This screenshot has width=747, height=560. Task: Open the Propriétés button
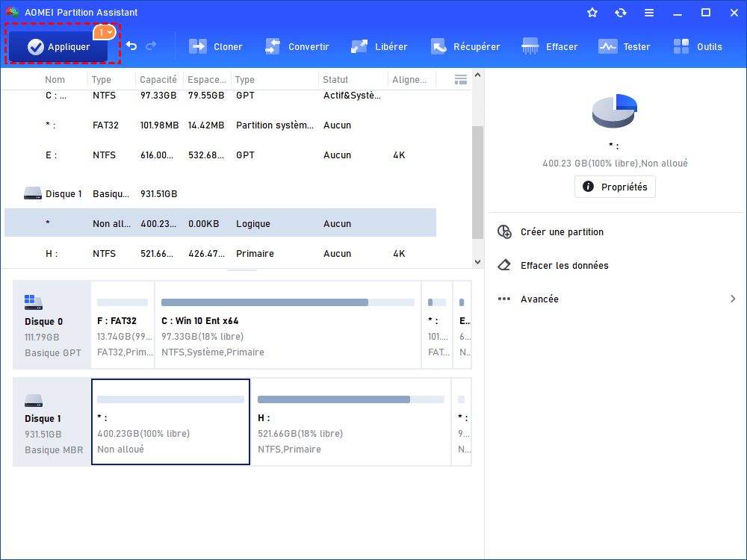tap(615, 187)
